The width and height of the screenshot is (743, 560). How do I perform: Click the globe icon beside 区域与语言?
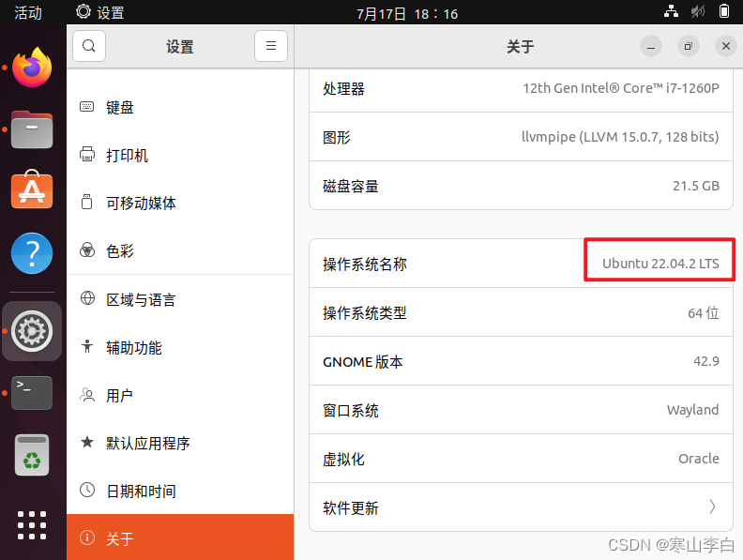tap(87, 298)
